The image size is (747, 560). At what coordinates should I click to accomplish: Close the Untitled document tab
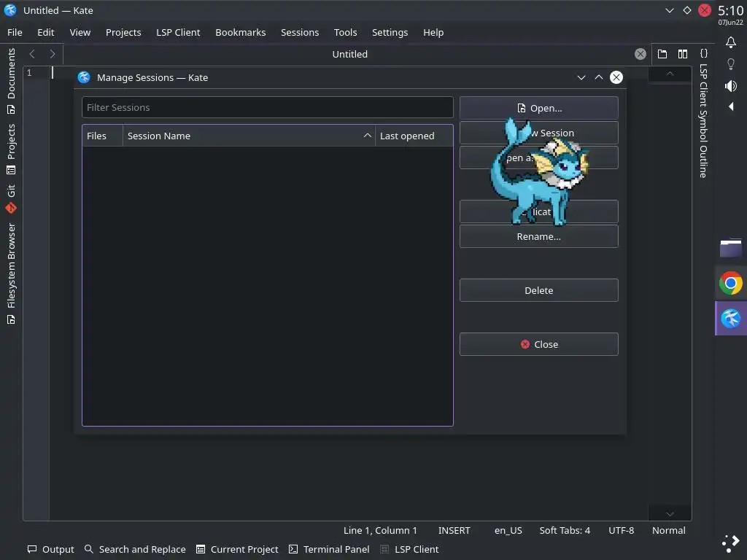(640, 54)
